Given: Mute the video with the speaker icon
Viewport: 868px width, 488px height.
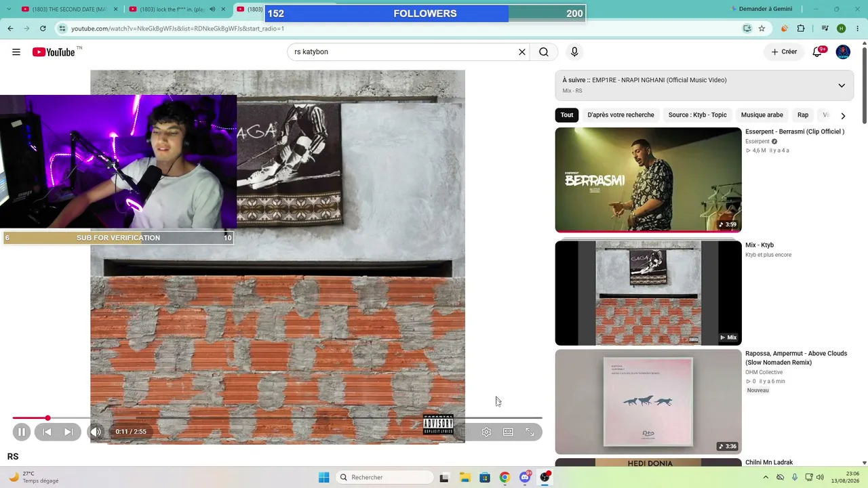Looking at the screenshot, I should (x=96, y=432).
